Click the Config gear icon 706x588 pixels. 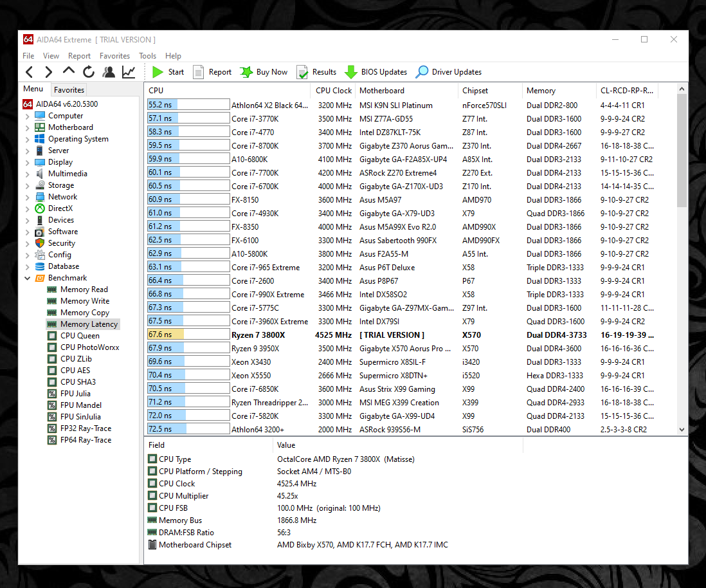pos(40,255)
